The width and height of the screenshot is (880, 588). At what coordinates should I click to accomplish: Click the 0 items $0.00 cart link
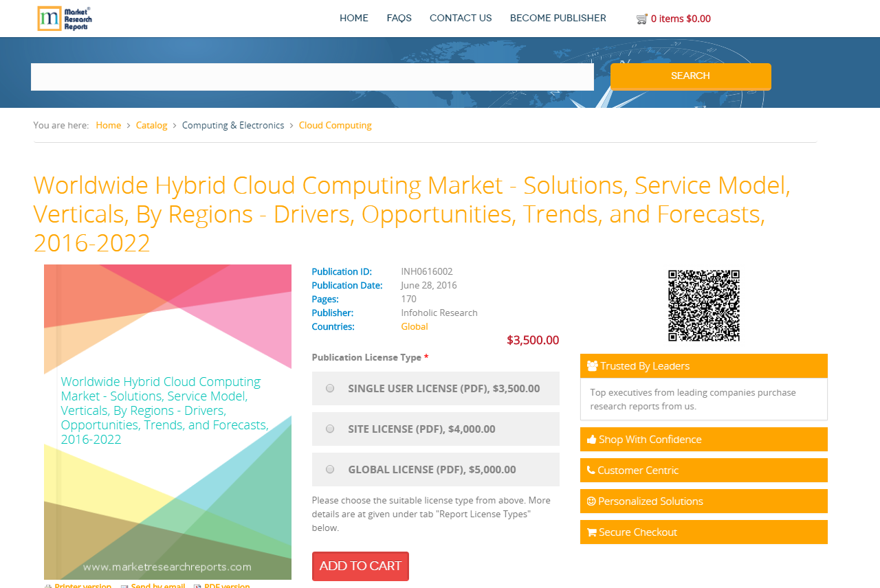click(681, 19)
